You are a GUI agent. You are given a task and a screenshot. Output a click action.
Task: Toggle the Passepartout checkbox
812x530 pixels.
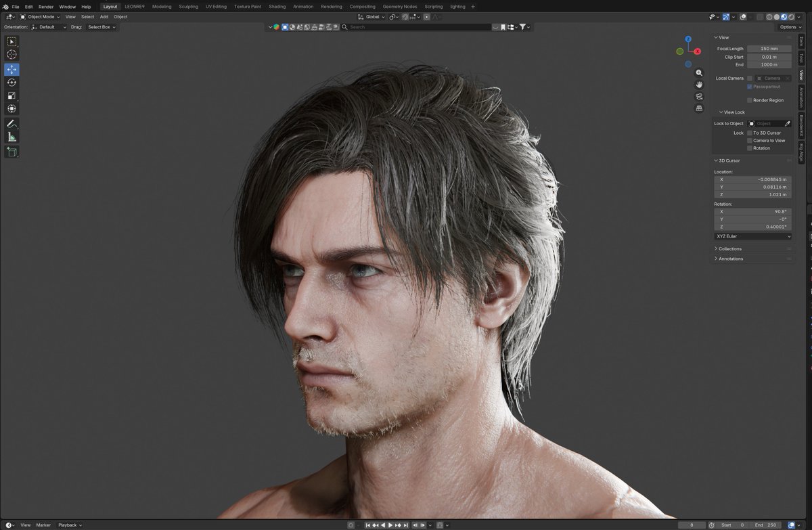(x=750, y=87)
